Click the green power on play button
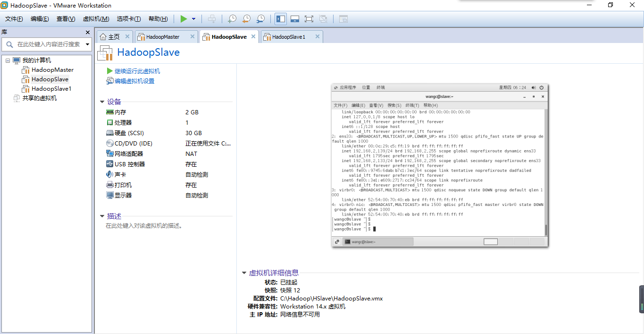The image size is (644, 334). (184, 19)
